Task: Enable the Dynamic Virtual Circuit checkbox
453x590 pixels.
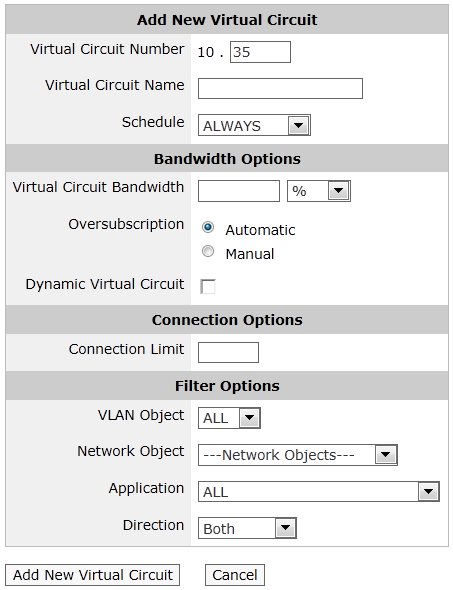Action: point(208,286)
